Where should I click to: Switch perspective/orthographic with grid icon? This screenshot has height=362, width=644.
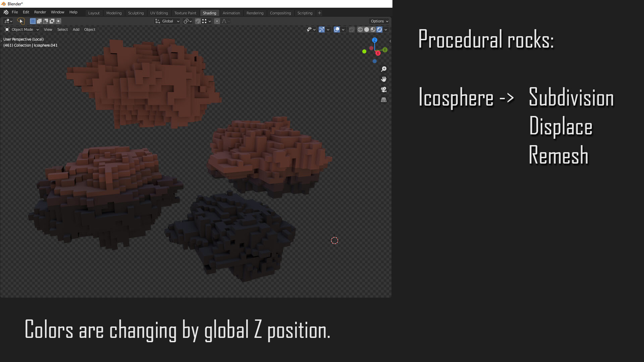click(384, 100)
